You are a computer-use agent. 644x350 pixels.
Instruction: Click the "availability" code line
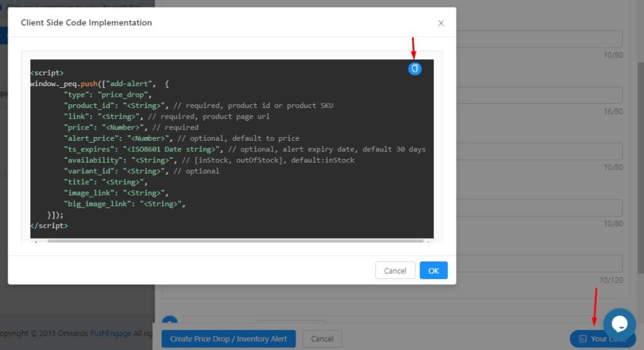click(x=209, y=160)
